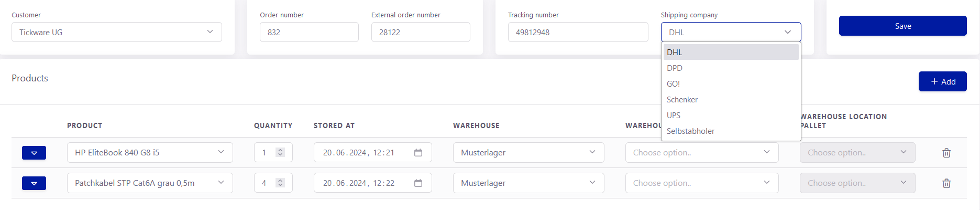The height and width of the screenshot is (210, 980).
Task: Delete the Patchkabel product row
Action: coord(946,183)
